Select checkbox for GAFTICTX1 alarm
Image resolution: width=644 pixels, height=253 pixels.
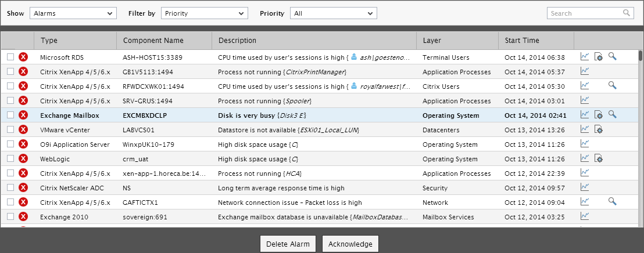pos(10,202)
